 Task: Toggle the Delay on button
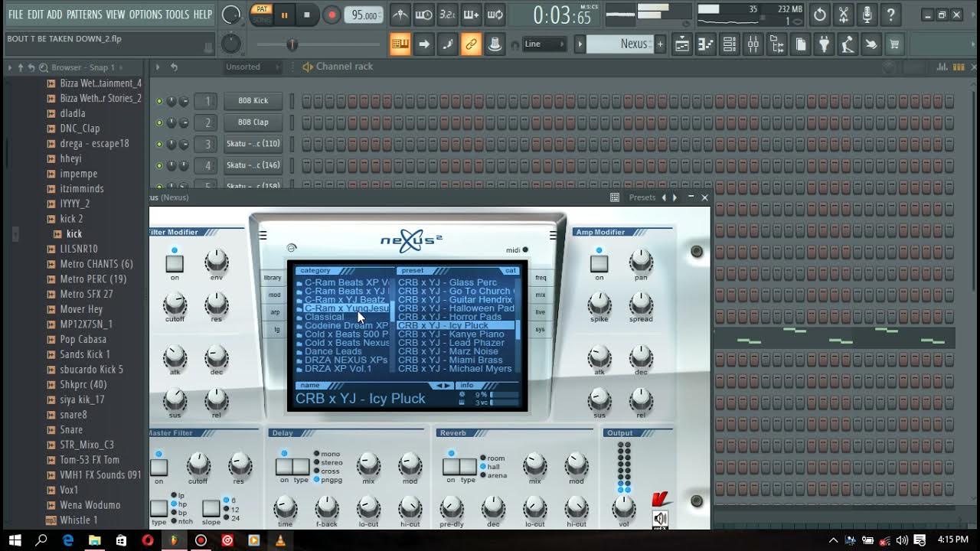click(x=284, y=467)
